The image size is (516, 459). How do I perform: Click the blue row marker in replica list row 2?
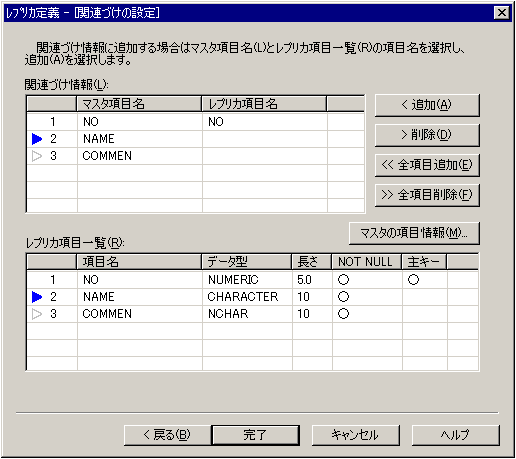(x=37, y=297)
